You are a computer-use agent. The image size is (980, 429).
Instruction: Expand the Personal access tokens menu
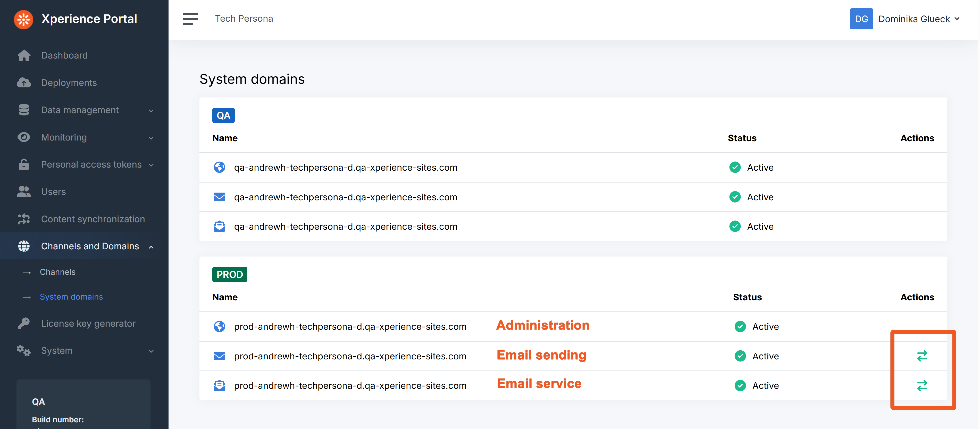point(91,164)
